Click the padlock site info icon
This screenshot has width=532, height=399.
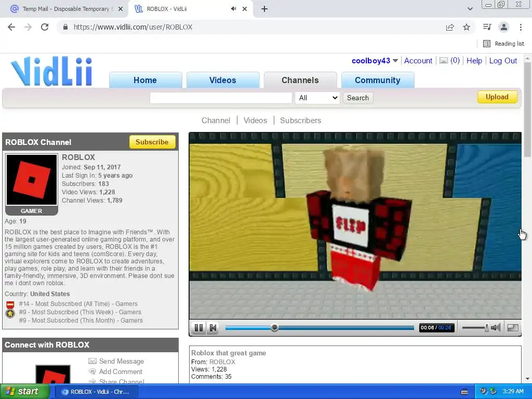coord(65,27)
